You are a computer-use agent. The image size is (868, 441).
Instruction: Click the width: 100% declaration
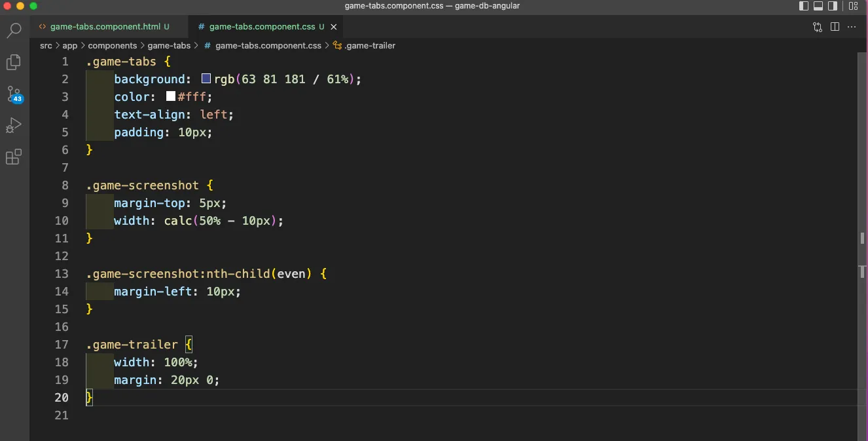click(156, 362)
